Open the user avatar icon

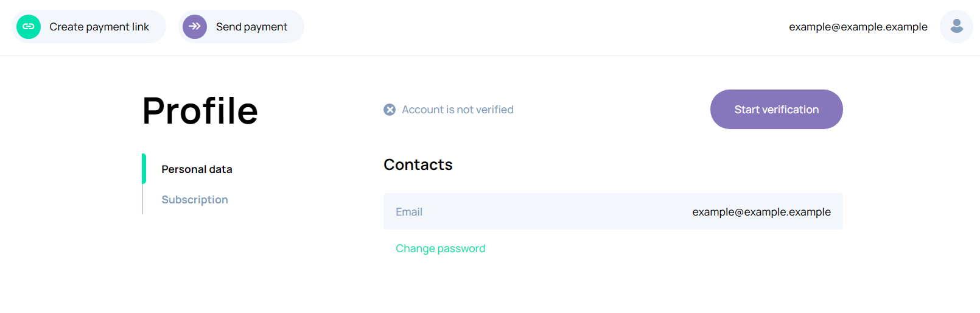coord(956,26)
